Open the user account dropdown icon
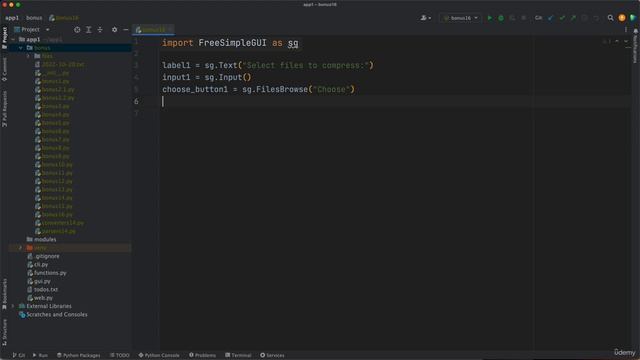Image resolution: width=640 pixels, height=360 pixels. click(425, 18)
